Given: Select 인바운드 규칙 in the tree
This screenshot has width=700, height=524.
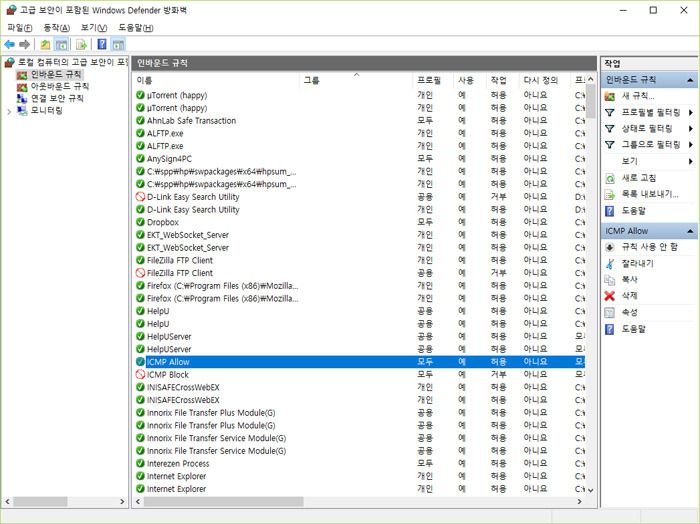Looking at the screenshot, I should 56,74.
